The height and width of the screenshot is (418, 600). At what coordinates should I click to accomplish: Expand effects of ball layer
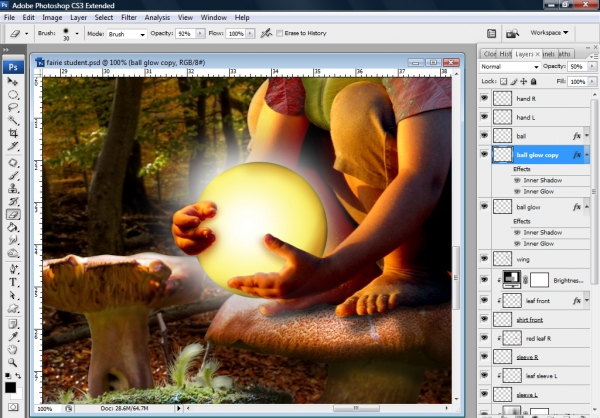point(587,136)
